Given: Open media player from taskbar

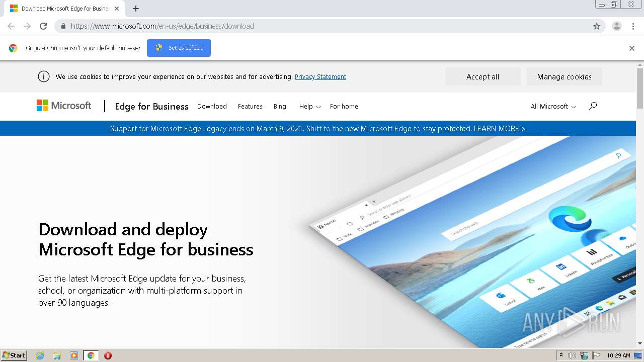Looking at the screenshot, I should tap(74, 355).
